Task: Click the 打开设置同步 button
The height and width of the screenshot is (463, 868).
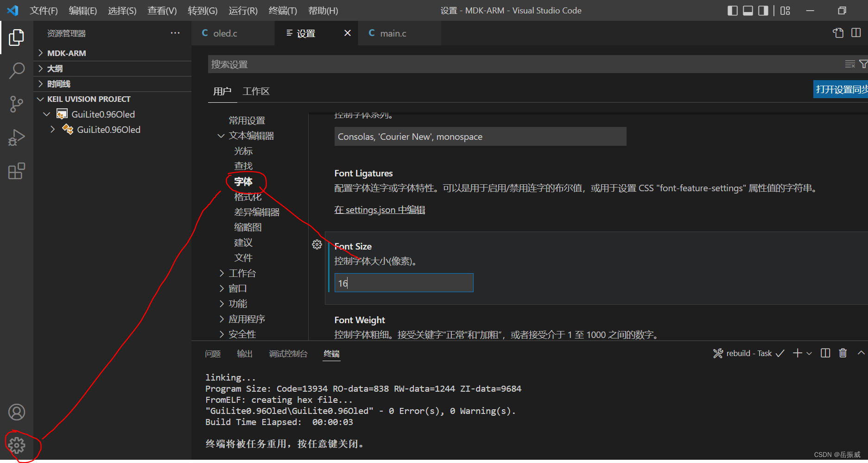Action: [841, 89]
